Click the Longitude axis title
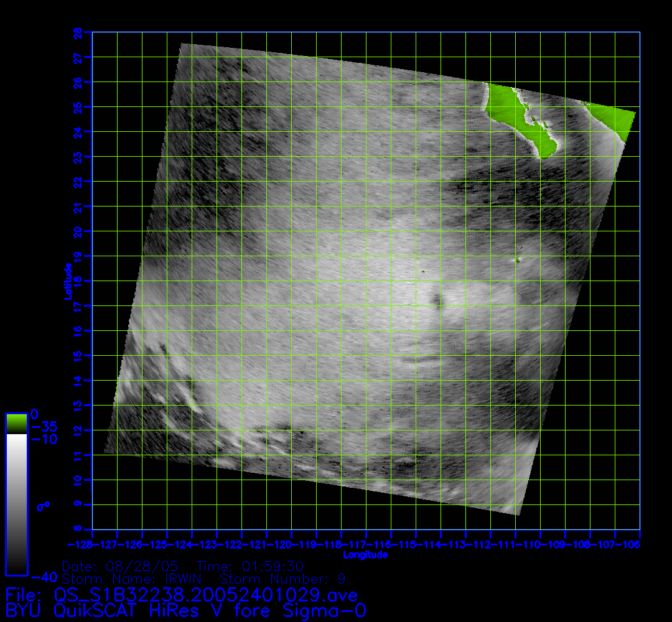This screenshot has width=672, height=622. click(365, 555)
